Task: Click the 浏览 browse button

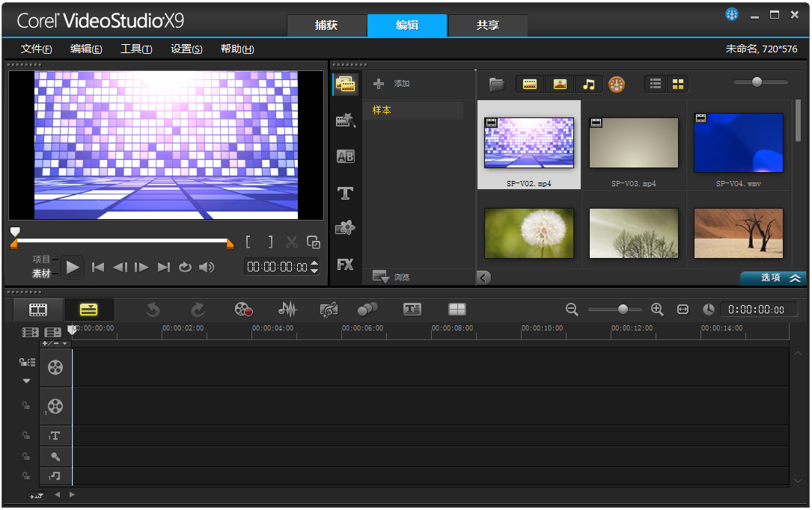Action: [x=391, y=277]
